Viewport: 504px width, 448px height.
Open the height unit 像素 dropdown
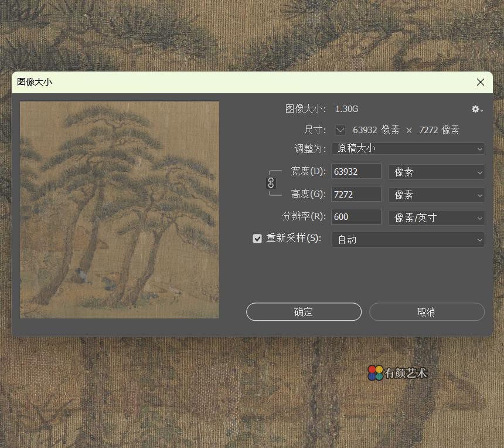tap(437, 195)
